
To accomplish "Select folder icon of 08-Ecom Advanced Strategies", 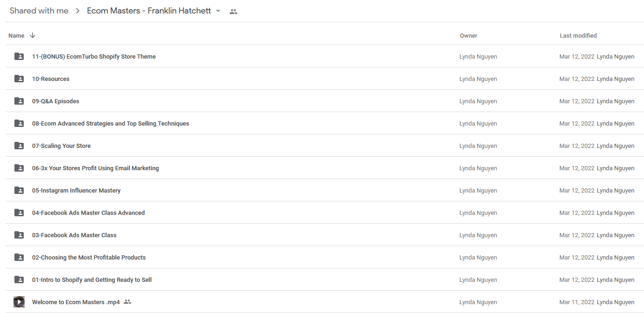I will [19, 123].
